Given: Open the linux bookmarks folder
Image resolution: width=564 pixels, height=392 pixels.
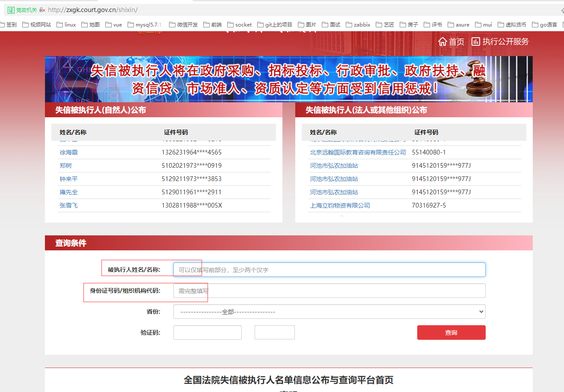Looking at the screenshot, I should click(x=66, y=24).
